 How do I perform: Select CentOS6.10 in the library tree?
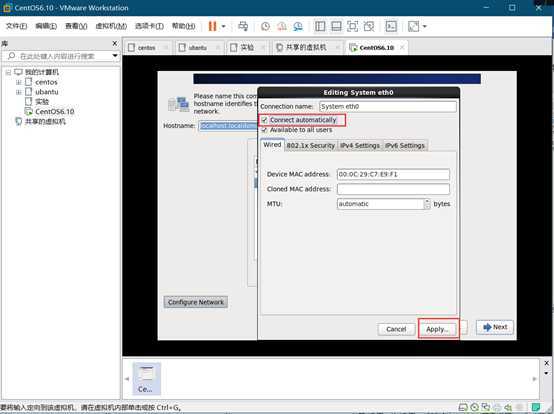click(x=54, y=112)
